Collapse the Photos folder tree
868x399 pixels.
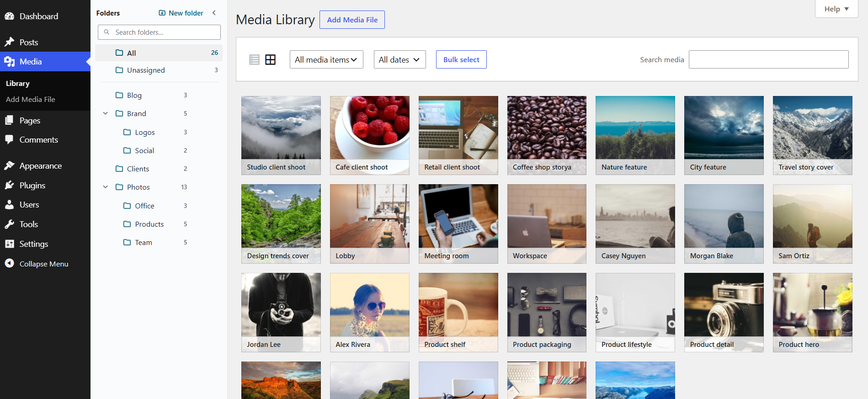click(106, 187)
